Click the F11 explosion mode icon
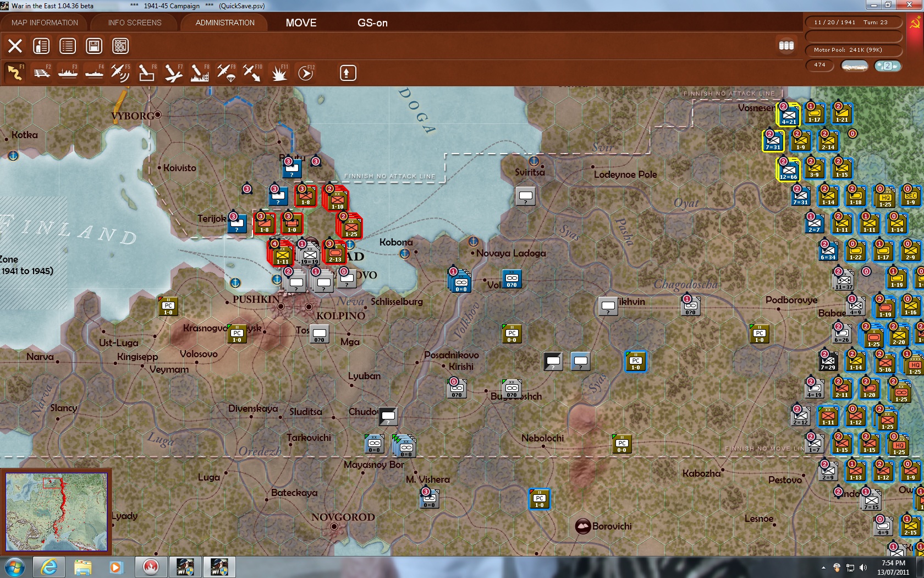Viewport: 924px width, 578px height. pos(279,73)
